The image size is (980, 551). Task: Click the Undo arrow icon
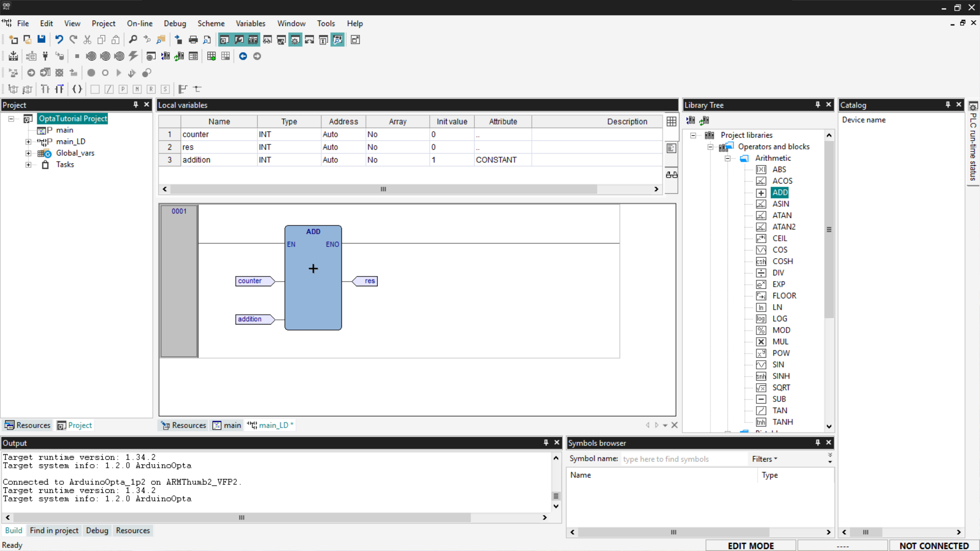click(59, 40)
